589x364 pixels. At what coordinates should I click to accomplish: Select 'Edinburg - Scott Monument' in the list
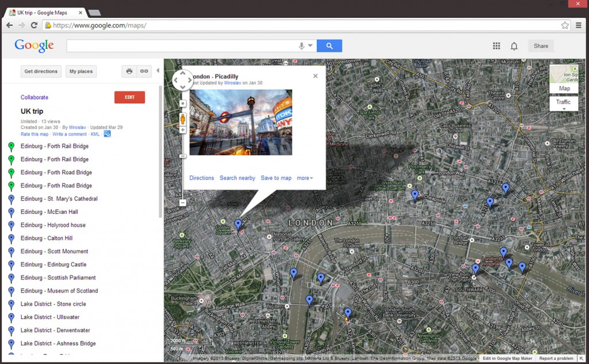tap(54, 251)
